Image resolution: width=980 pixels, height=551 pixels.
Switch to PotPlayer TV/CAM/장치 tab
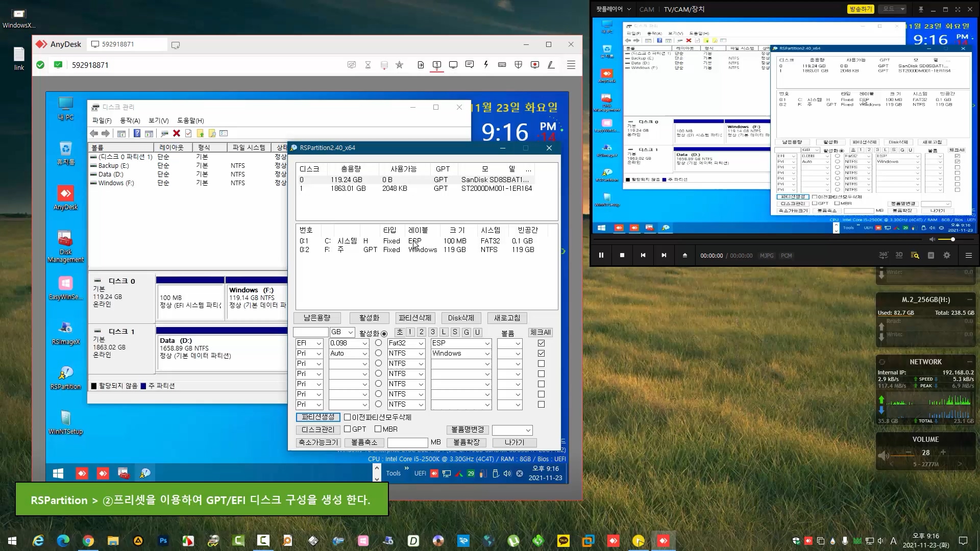(684, 9)
